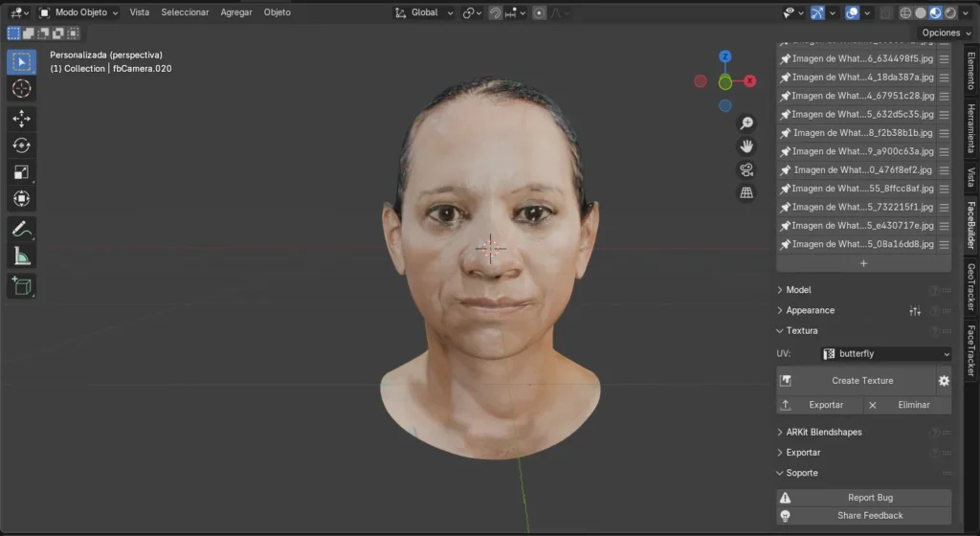Click the texture settings gear icon

coord(944,381)
